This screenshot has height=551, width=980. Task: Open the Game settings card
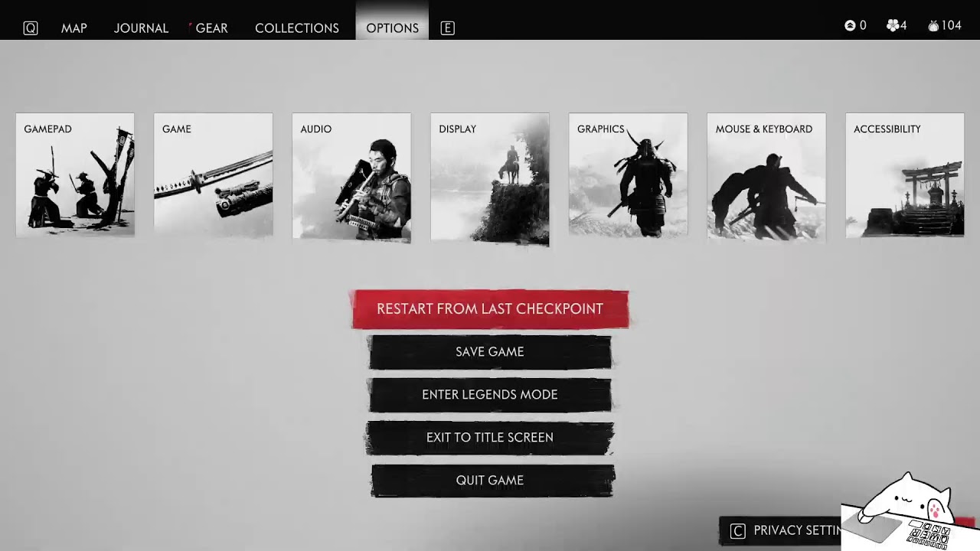tap(213, 174)
